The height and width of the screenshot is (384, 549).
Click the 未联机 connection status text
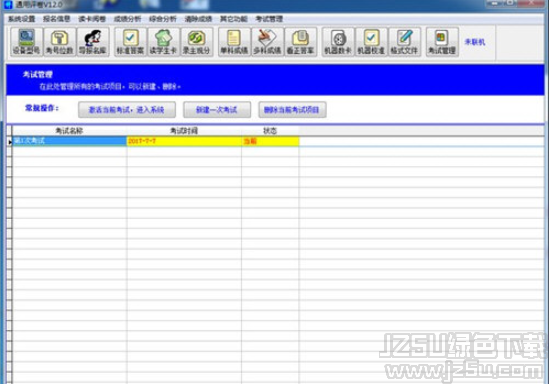(x=475, y=42)
